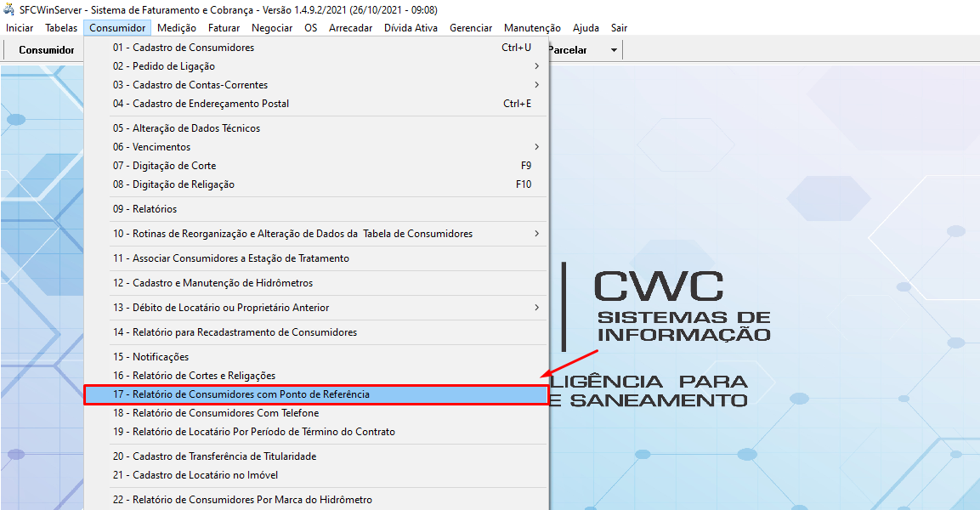
Task: Choose Digitação de Corte menu item
Action: [164, 166]
